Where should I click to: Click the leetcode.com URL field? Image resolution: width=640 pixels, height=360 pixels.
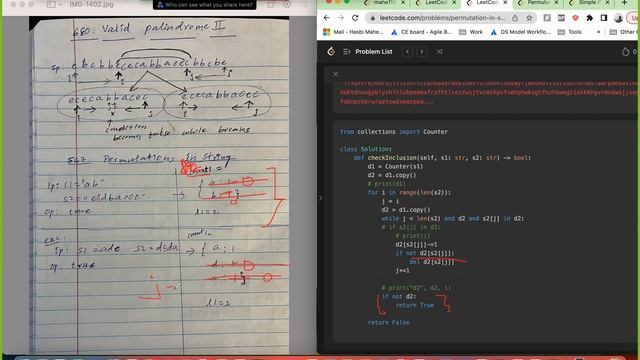tap(442, 18)
